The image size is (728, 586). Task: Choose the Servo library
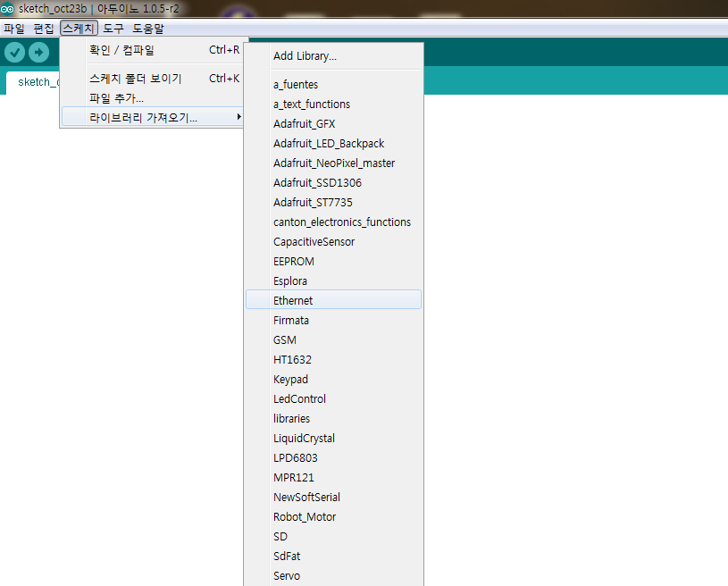(333, 576)
